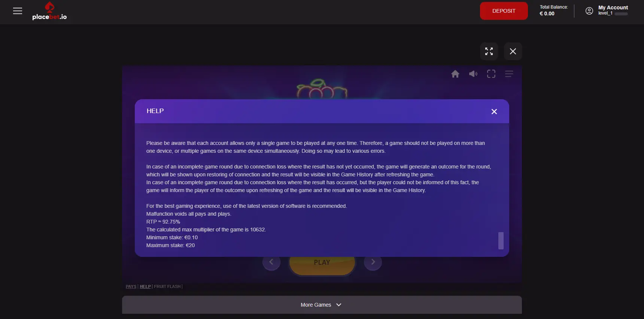The image size is (644, 319).
Task: Go to game home icon
Action: [455, 74]
